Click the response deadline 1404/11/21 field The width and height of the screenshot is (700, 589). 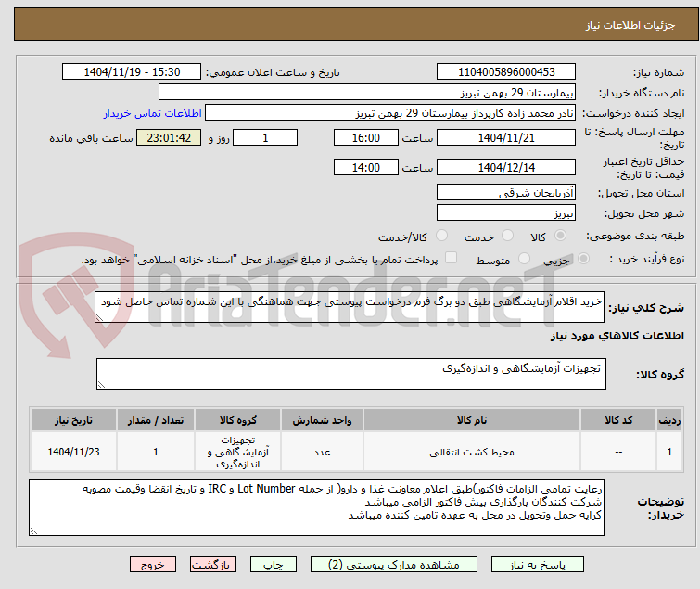tap(506, 138)
